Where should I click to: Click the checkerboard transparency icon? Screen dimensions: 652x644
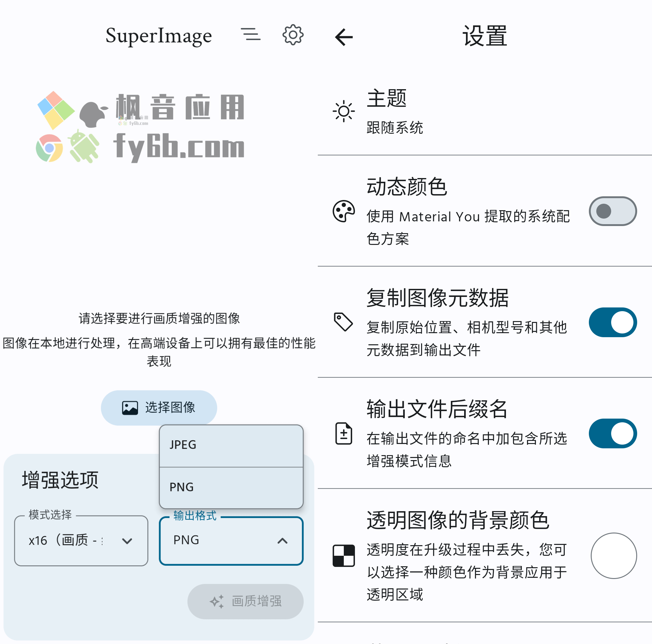pos(343,555)
